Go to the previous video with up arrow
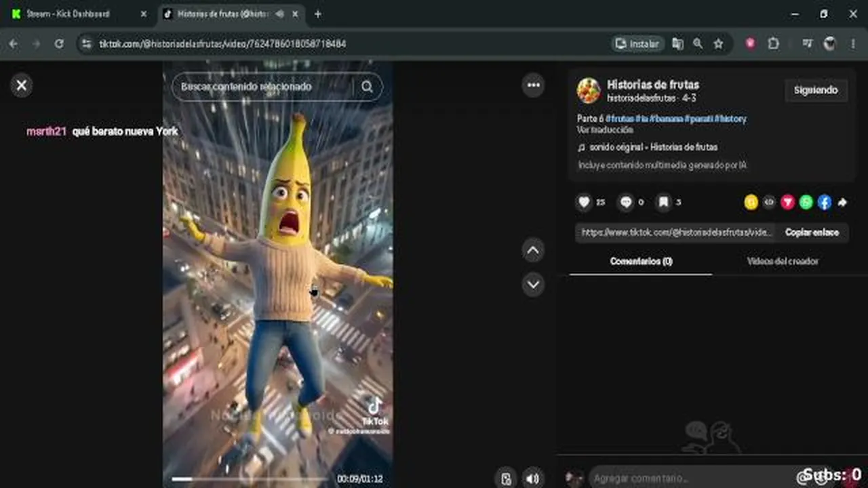 [x=533, y=251]
